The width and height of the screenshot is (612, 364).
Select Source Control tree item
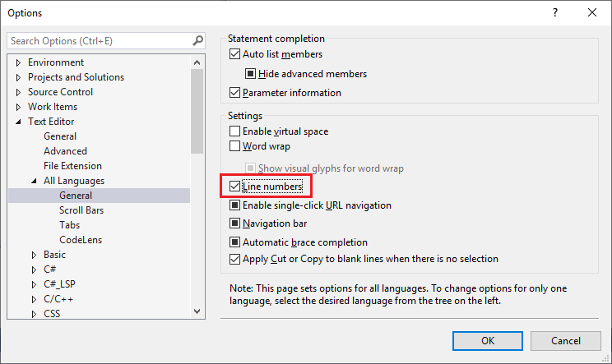[60, 92]
